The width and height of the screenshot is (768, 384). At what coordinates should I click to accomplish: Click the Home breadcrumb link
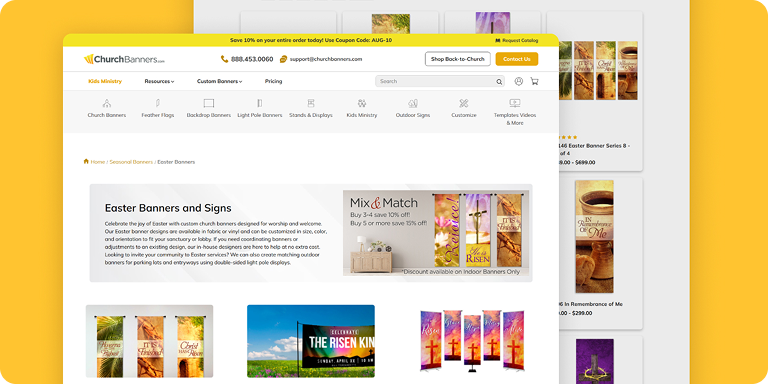point(98,162)
